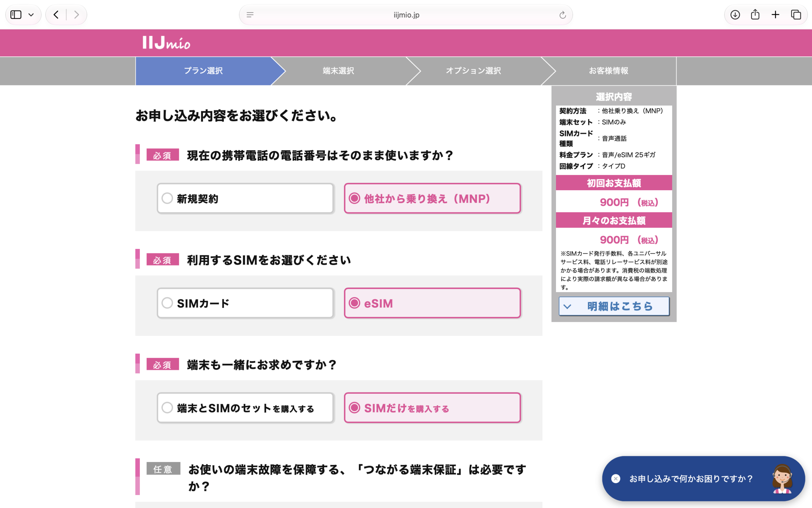
Task: Show tab overview icon
Action: 796,15
